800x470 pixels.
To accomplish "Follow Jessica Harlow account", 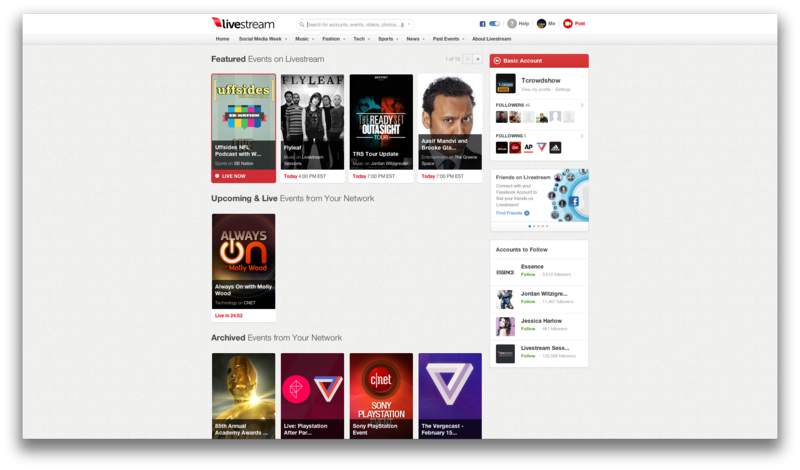I will pyautogui.click(x=528, y=329).
